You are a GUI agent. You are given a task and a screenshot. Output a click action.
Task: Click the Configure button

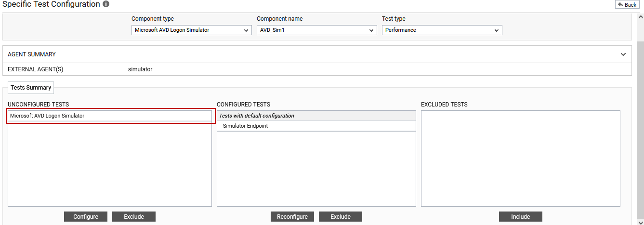click(x=86, y=217)
